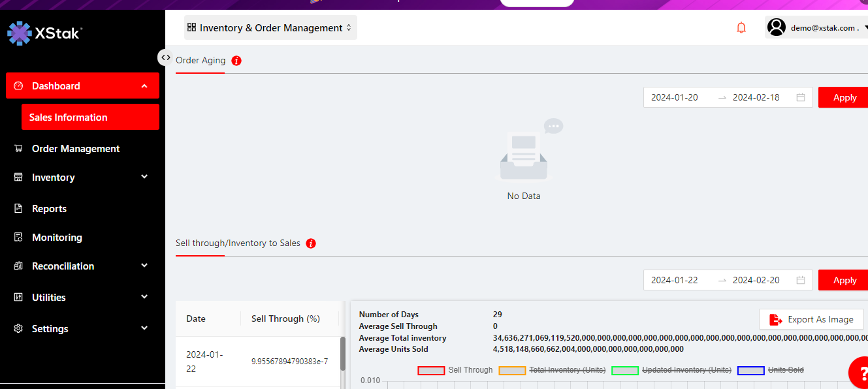Click the XStak logo

[x=44, y=33]
